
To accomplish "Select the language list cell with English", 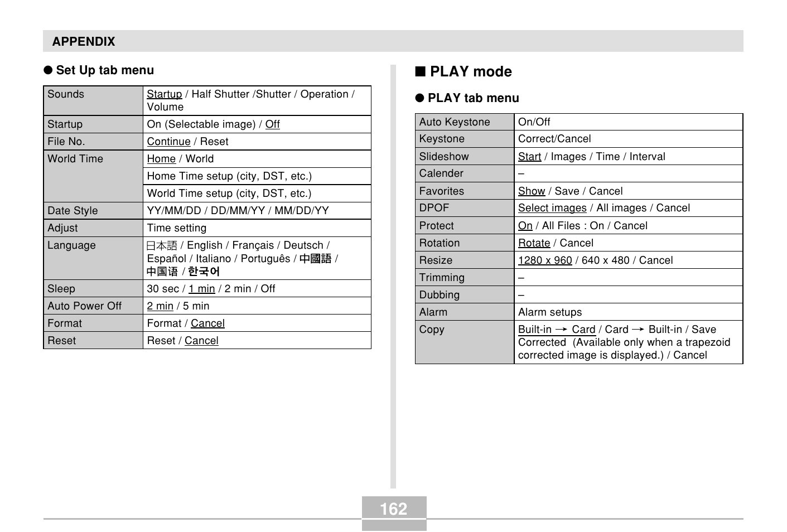I will 257,258.
